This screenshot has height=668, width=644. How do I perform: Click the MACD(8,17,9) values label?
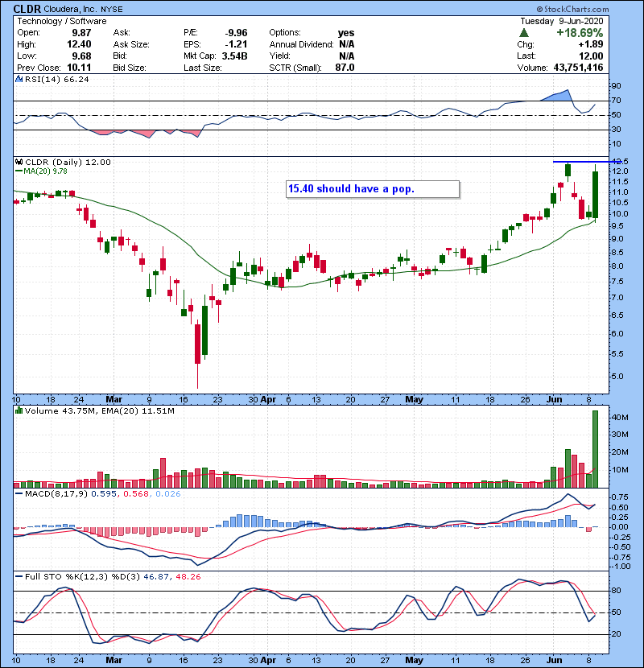tap(103, 494)
